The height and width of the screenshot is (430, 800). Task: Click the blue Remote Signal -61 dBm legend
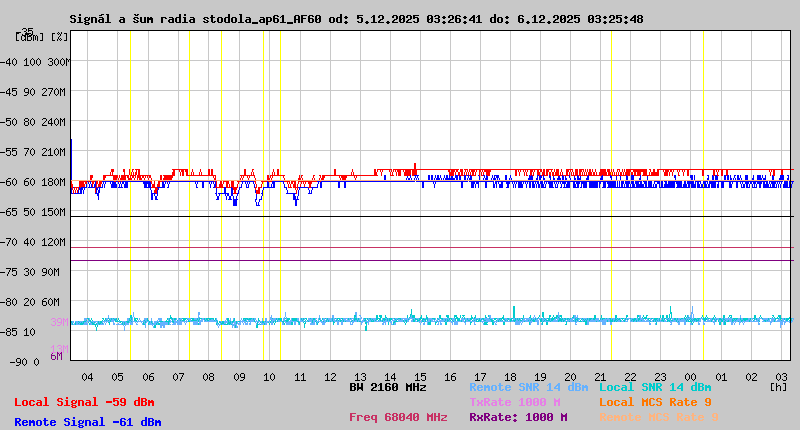tap(87, 422)
